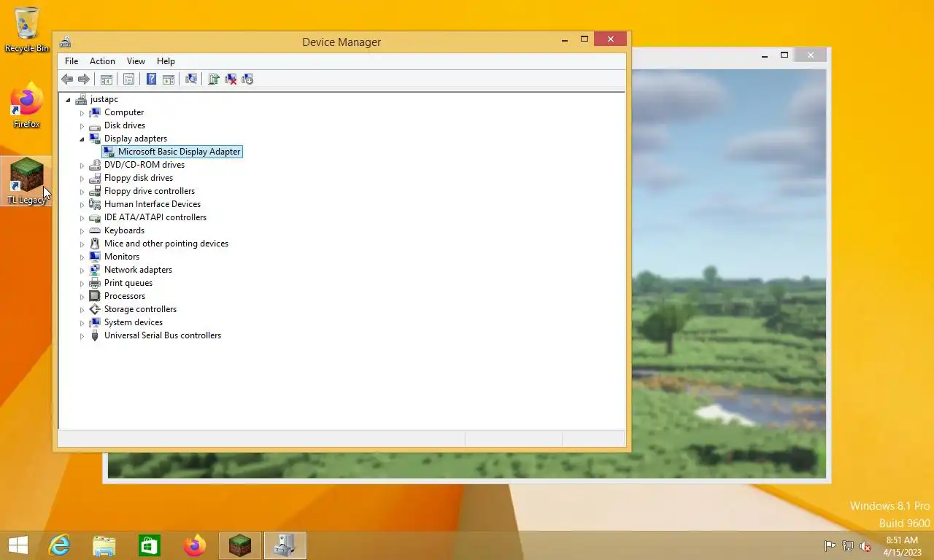Open the Properties toolbar icon
This screenshot has width=934, height=560.
(x=128, y=79)
